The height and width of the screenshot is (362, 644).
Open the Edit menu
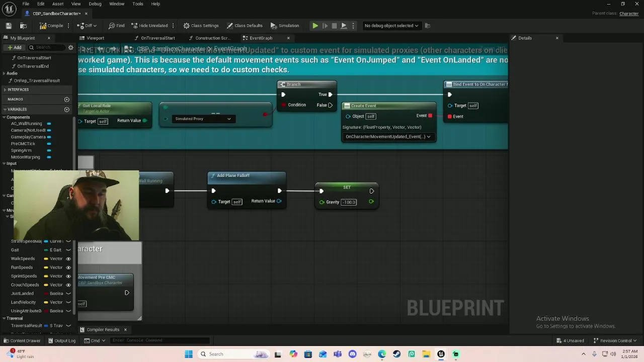pos(41,4)
